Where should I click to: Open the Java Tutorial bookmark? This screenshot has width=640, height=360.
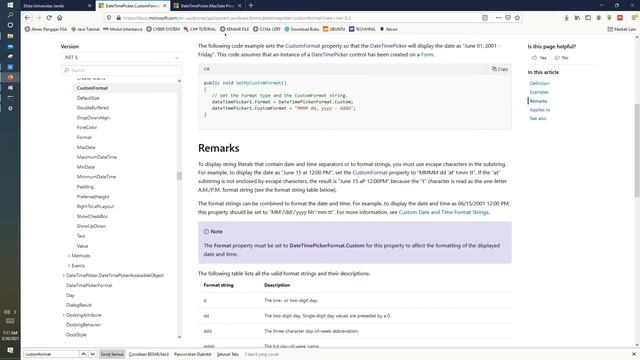pyautogui.click(x=85, y=29)
